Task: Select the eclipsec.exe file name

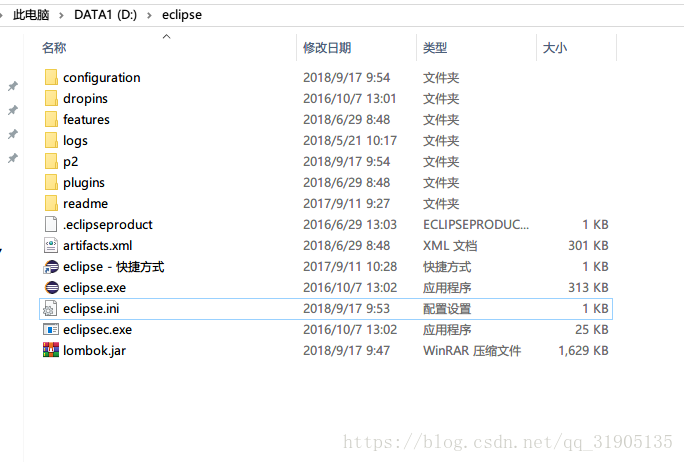Action: (98, 330)
